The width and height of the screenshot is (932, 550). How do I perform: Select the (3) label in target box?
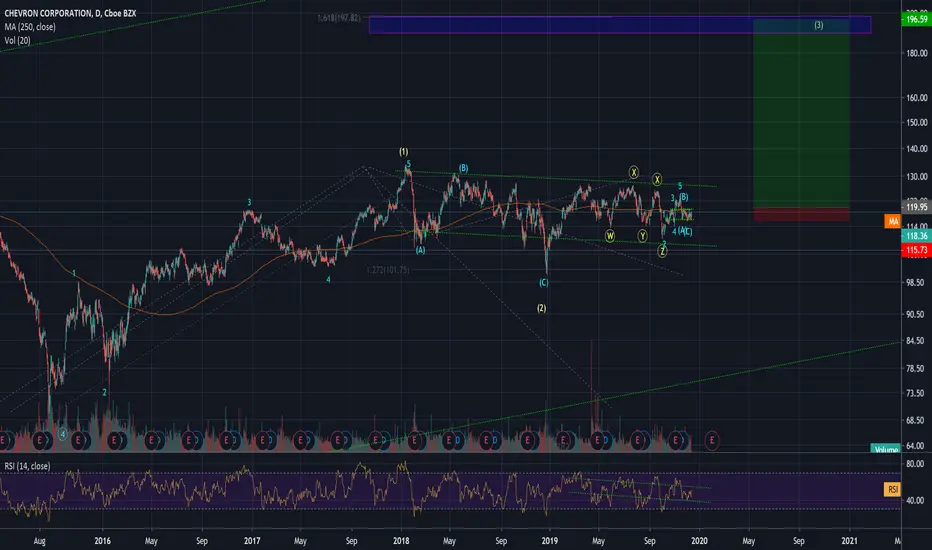(818, 25)
